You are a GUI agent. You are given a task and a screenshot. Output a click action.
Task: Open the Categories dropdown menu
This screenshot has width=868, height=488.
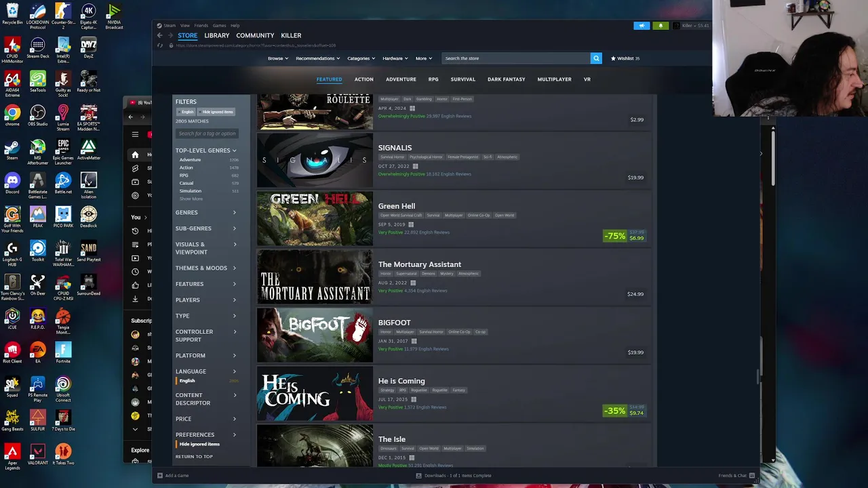tap(361, 58)
